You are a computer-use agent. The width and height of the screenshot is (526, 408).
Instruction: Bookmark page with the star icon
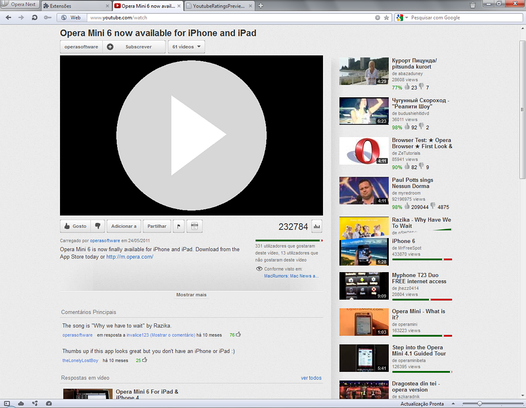coord(386,18)
